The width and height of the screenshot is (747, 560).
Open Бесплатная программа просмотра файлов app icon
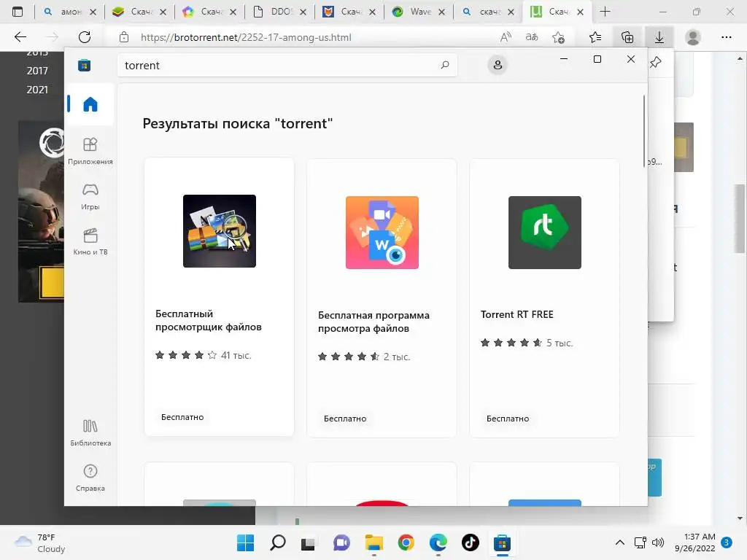[x=382, y=233]
